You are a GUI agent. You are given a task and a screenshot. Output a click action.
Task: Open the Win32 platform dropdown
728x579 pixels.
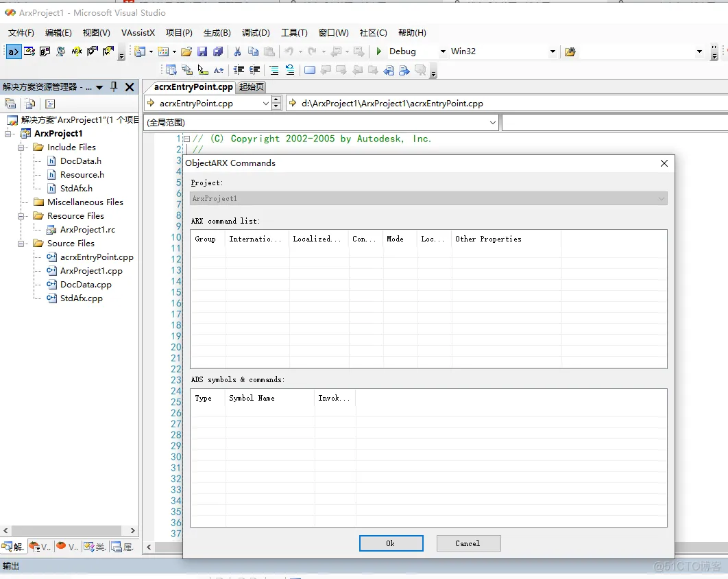(553, 51)
